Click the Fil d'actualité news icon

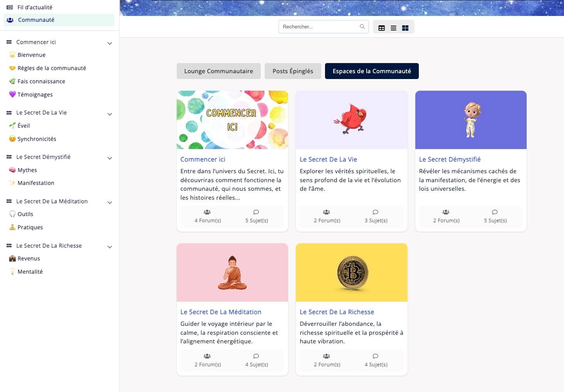point(10,7)
